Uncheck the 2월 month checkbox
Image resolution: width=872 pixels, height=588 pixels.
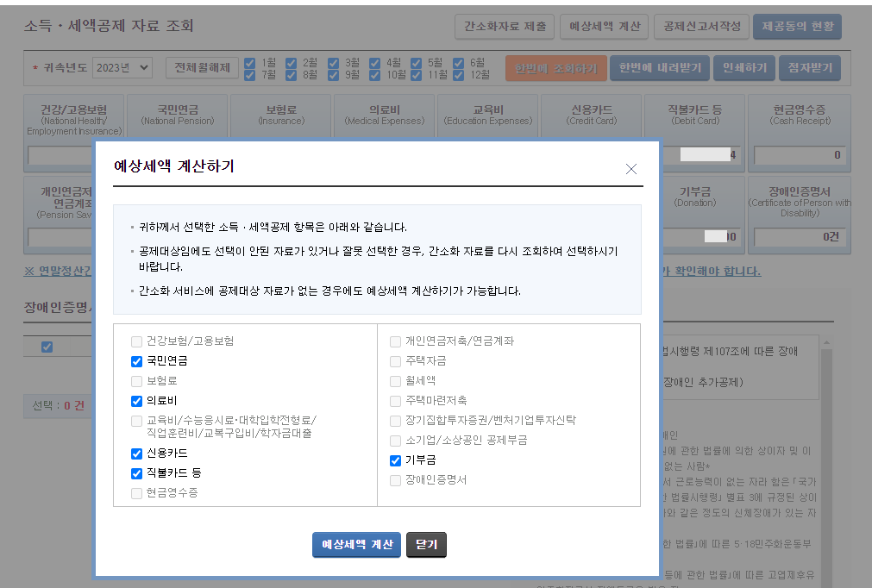click(x=291, y=63)
